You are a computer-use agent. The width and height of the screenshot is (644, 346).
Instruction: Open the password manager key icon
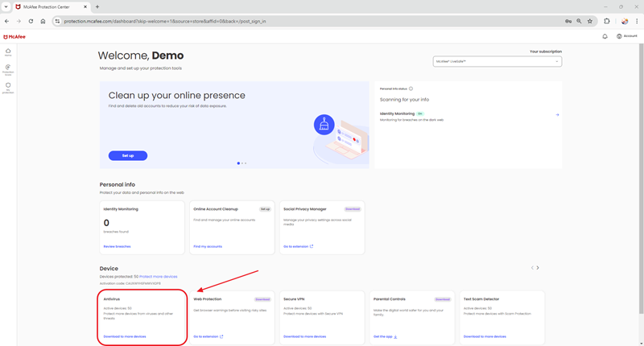[568, 21]
